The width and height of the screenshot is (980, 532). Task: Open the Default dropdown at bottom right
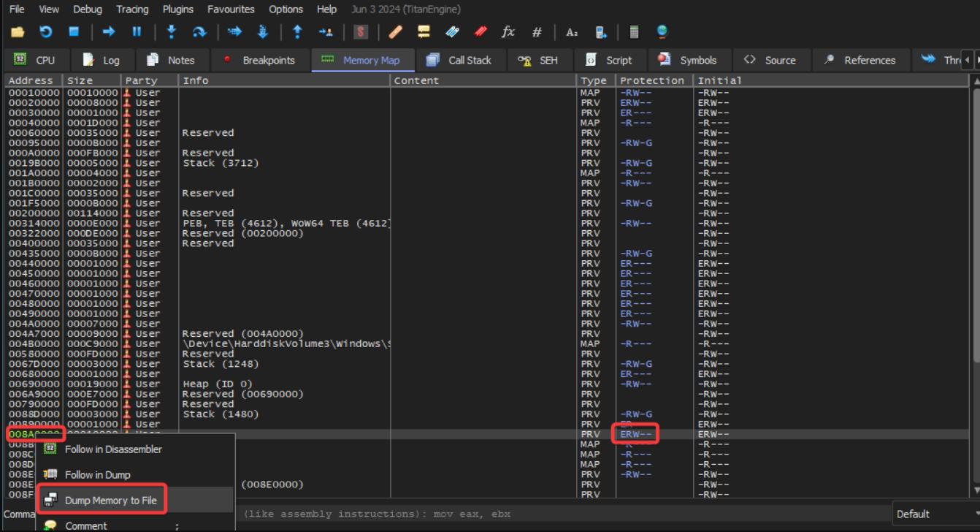point(935,514)
